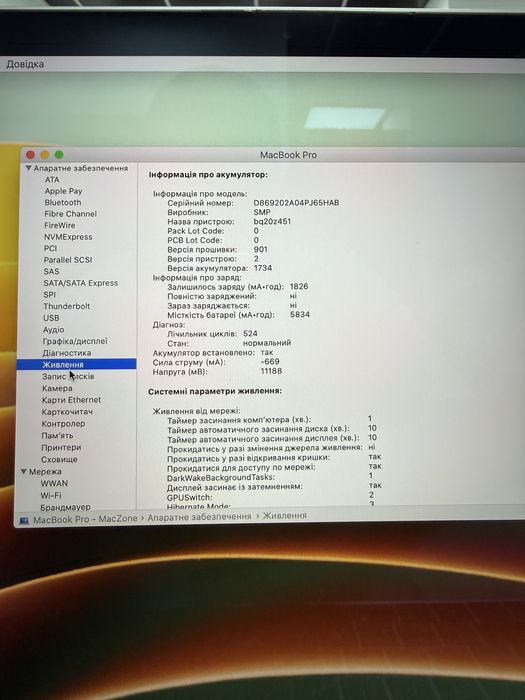
Task: Click DarkWakeBackgroundTasks row label
Action: 221,478
